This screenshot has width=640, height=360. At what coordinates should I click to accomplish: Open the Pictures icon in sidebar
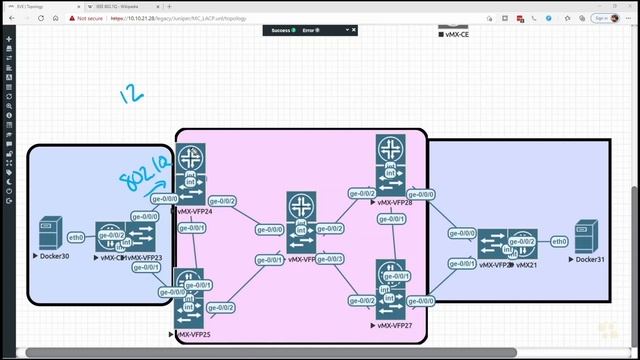[9, 77]
